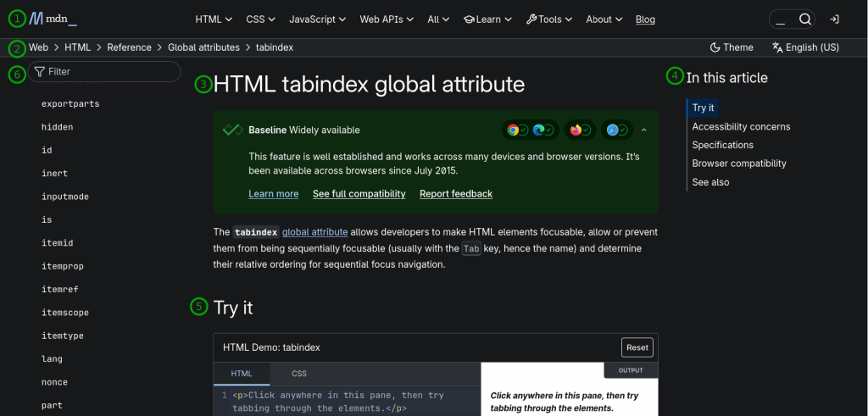Open the Web APIs dropdown menu

pyautogui.click(x=387, y=19)
